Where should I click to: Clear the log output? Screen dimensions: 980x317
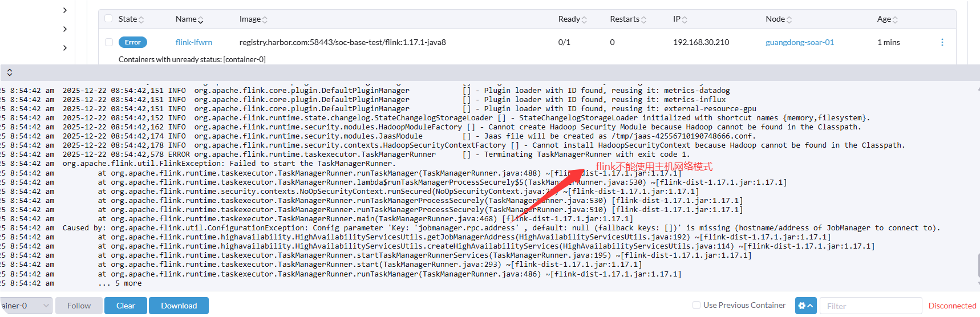click(125, 306)
